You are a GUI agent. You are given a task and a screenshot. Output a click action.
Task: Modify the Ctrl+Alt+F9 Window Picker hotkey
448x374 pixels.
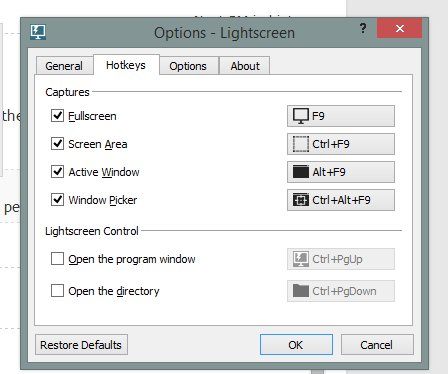pyautogui.click(x=341, y=200)
